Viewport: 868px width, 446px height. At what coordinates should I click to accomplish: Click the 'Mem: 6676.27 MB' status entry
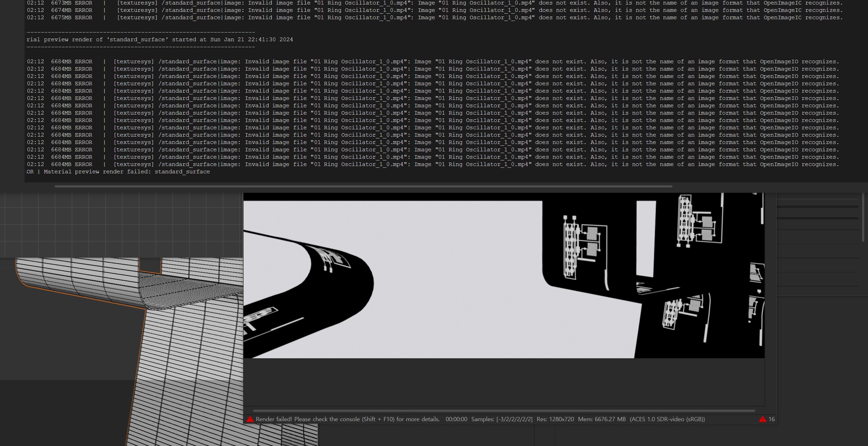602,419
